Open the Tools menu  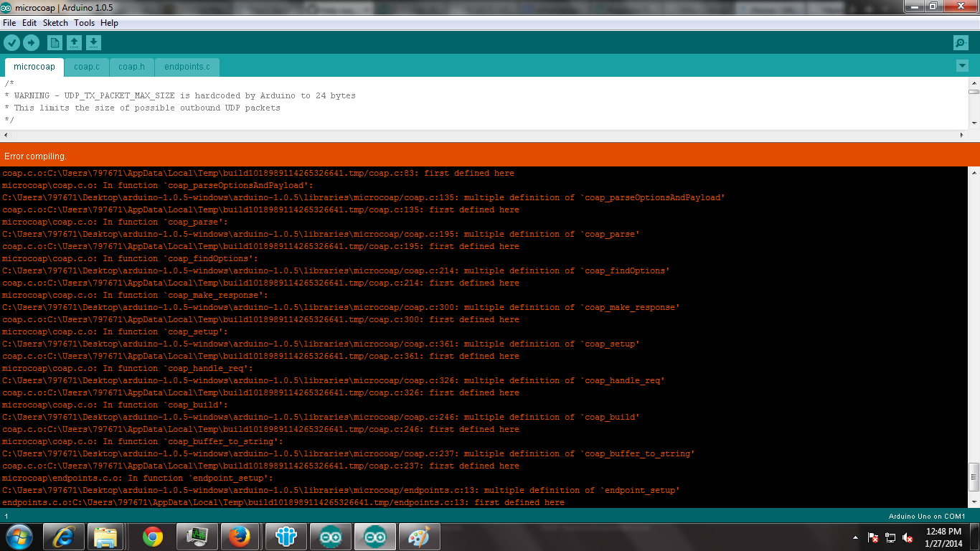click(x=84, y=23)
